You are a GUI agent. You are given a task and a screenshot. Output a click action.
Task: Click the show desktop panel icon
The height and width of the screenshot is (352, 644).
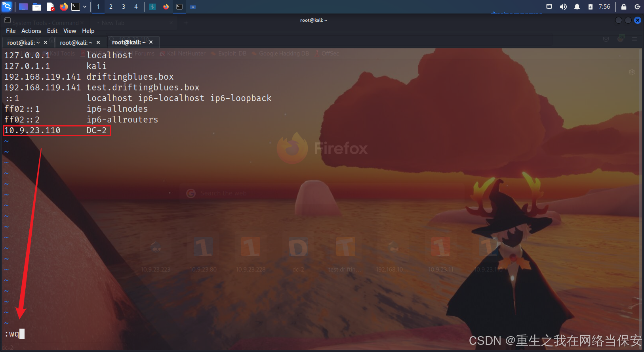tap(23, 7)
